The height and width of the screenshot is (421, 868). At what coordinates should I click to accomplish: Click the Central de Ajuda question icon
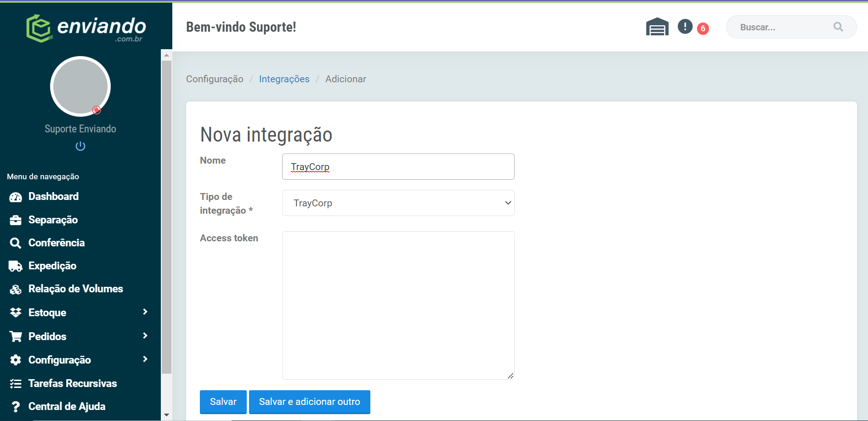pos(16,407)
